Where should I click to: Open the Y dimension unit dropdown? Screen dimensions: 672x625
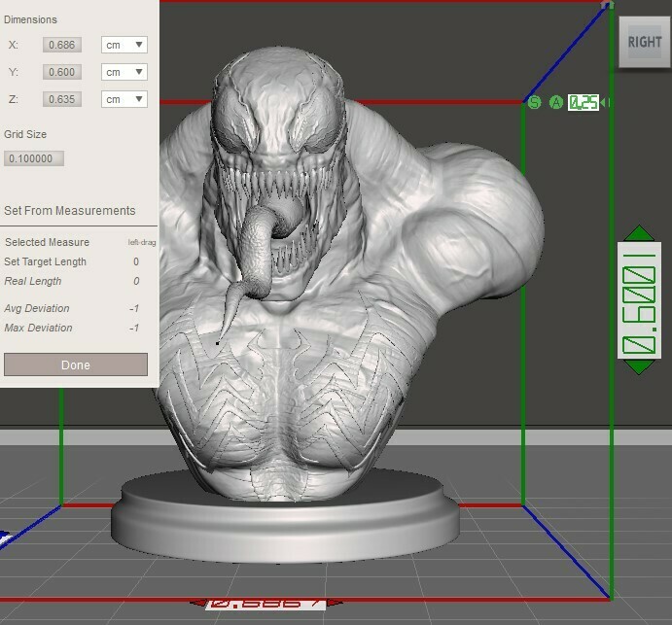[124, 72]
